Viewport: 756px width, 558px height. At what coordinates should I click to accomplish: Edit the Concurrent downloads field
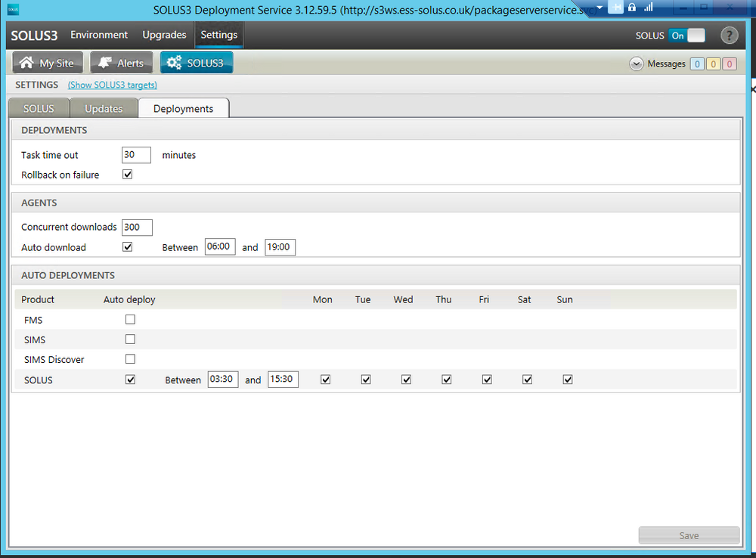point(137,227)
